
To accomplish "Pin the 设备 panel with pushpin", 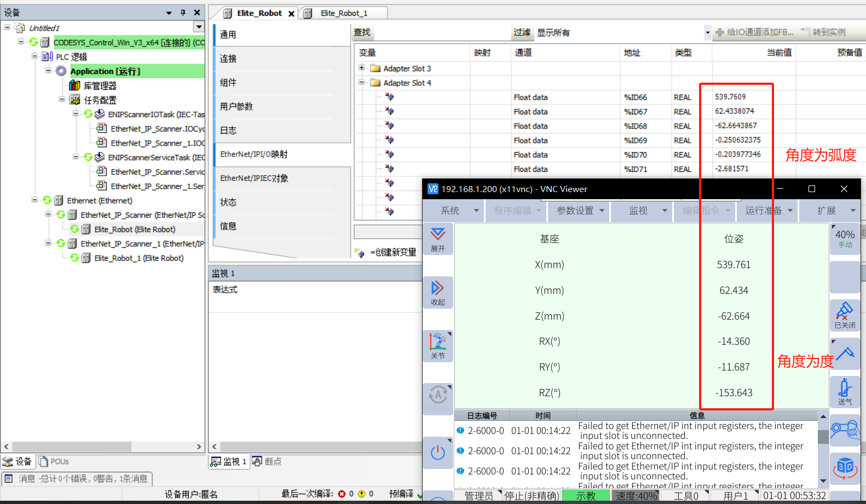I will click(x=183, y=13).
